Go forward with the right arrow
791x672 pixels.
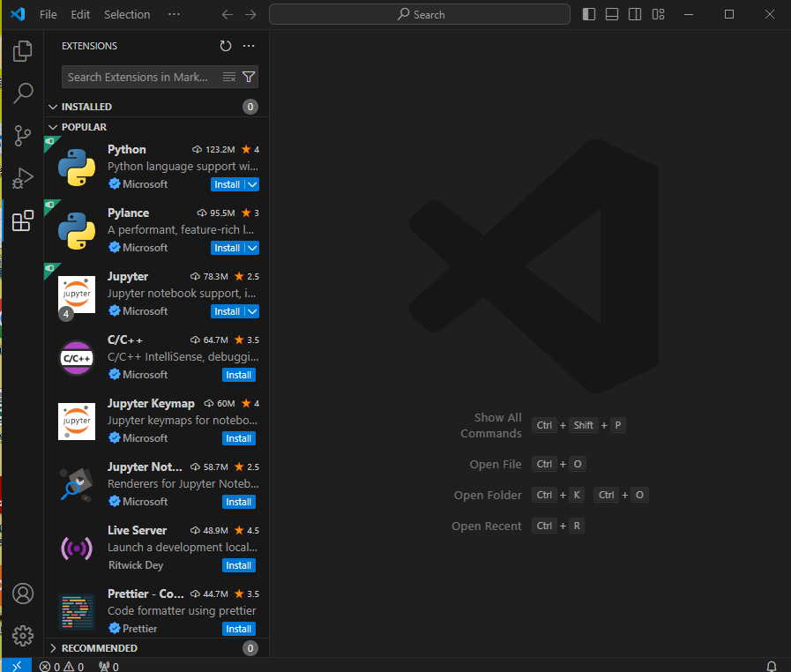[250, 15]
